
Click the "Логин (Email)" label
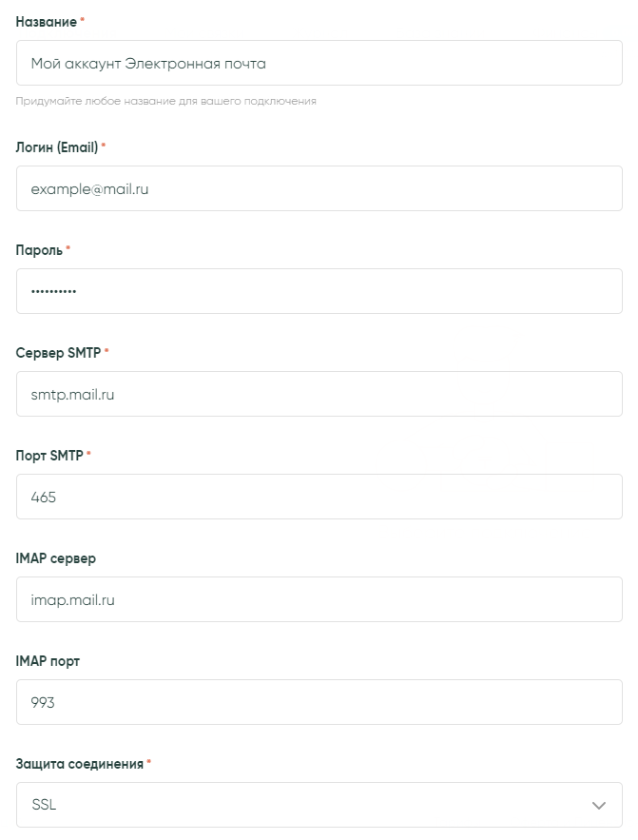click(57, 147)
